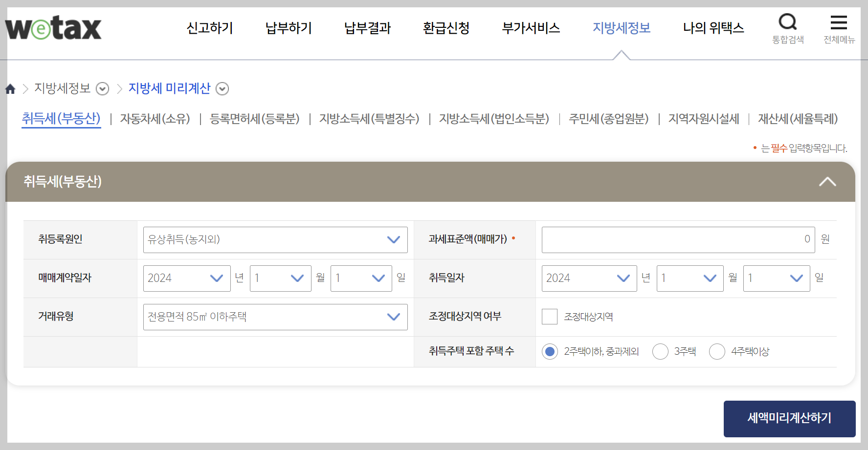Click the 지방세 미리계산 breadcrumb link
This screenshot has height=450, width=868.
tap(169, 88)
